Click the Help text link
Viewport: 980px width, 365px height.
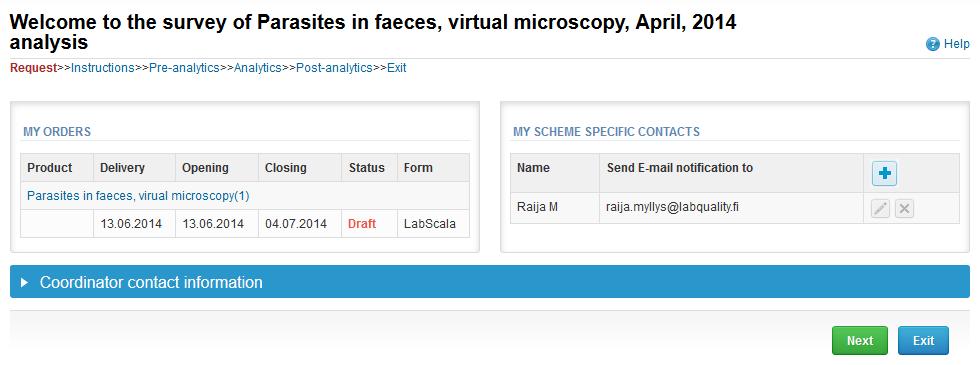pos(956,44)
